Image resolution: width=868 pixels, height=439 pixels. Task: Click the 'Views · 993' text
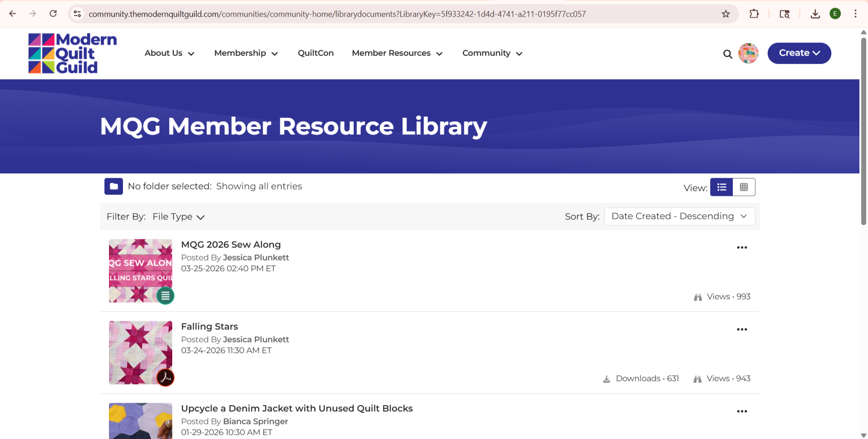[x=729, y=296]
